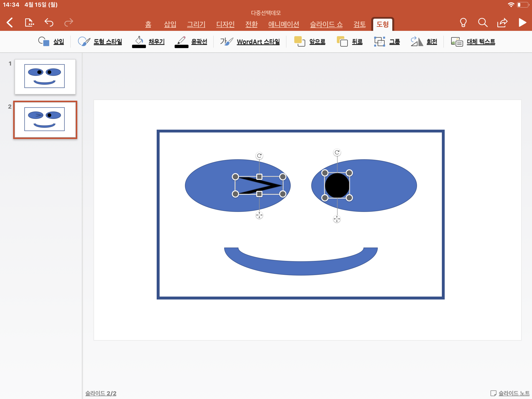Redo the last action

pos(69,23)
